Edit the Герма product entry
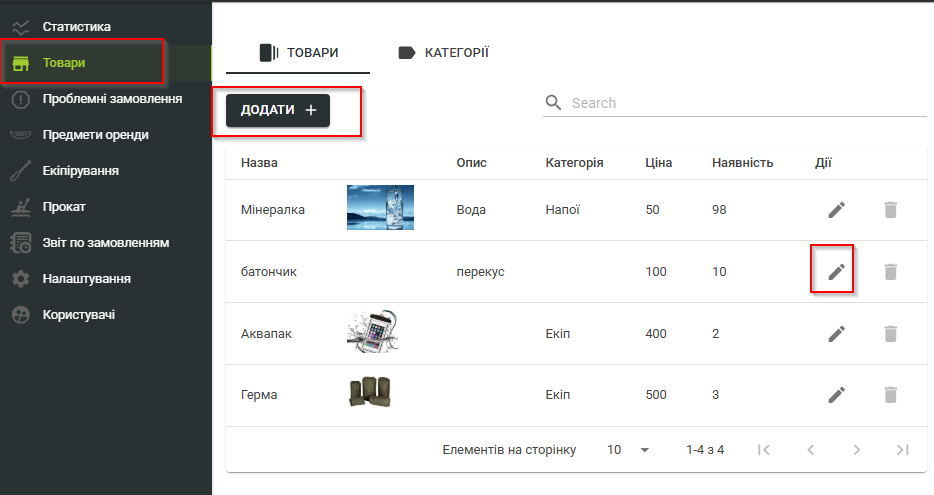 (x=836, y=395)
